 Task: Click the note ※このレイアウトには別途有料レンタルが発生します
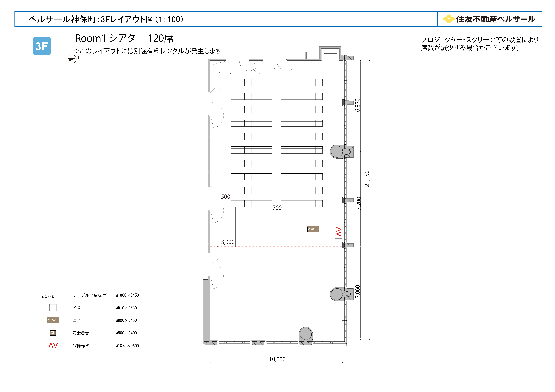click(148, 51)
